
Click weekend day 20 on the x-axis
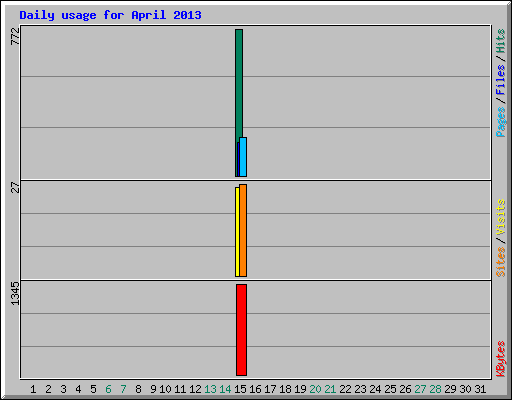point(315,389)
